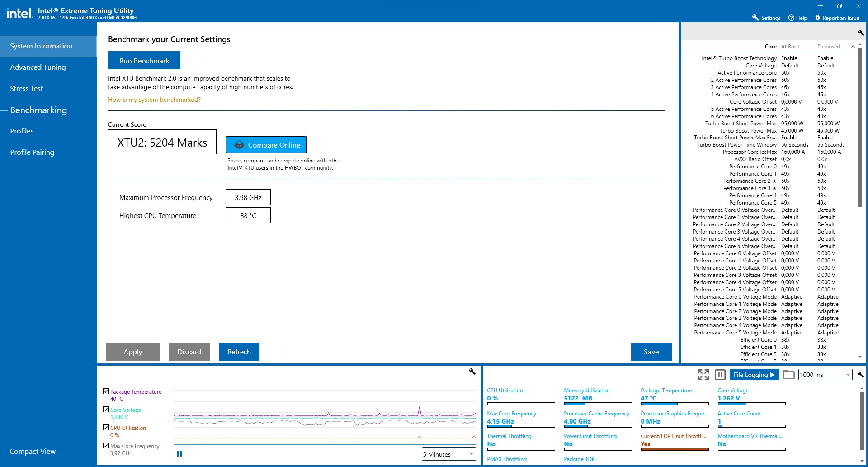Click the settings list scroll down arrow
The height and width of the screenshot is (467, 868).
pos(860,357)
